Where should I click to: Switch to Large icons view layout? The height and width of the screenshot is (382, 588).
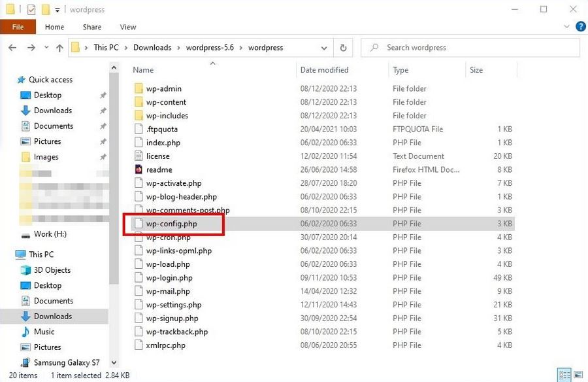[578, 375]
